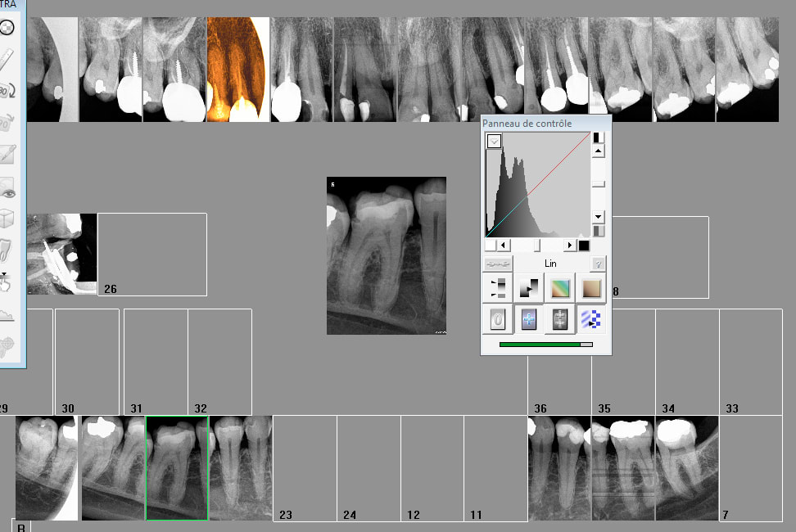Image resolution: width=796 pixels, height=532 pixels.
Task: Click the blue plus sharpen filter icon
Action: [528, 319]
